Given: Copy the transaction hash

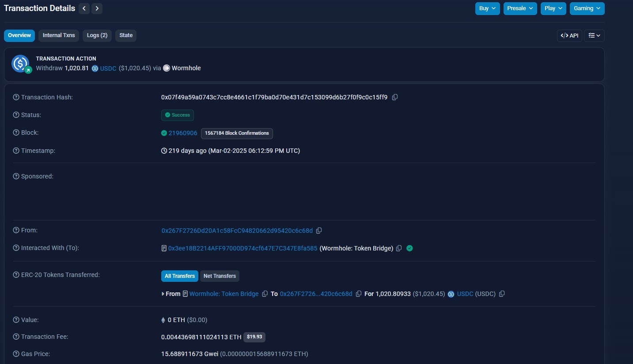Looking at the screenshot, I should (394, 97).
